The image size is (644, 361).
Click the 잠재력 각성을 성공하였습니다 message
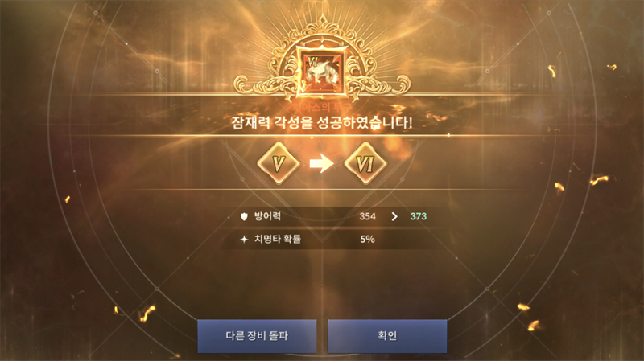321,123
